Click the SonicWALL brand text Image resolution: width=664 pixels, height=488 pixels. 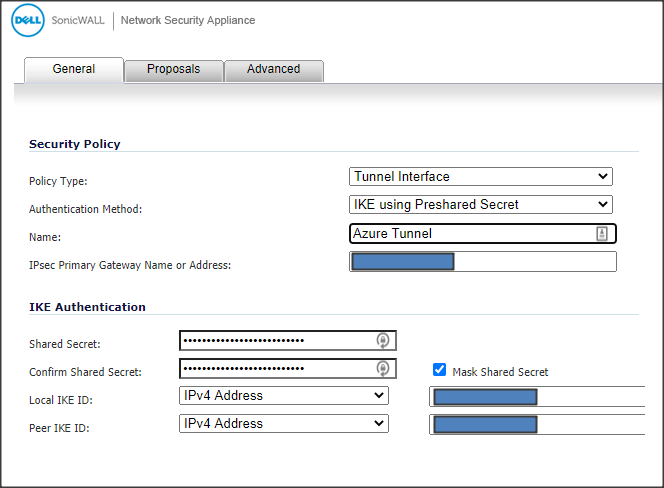point(79,20)
